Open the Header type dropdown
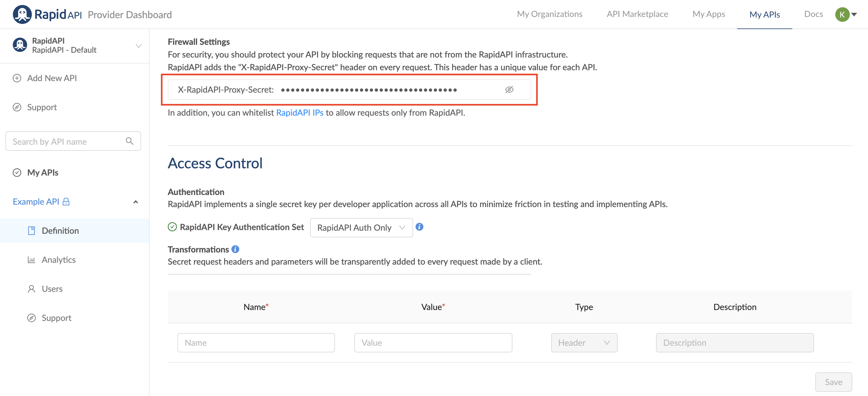The width and height of the screenshot is (868, 396). (584, 343)
